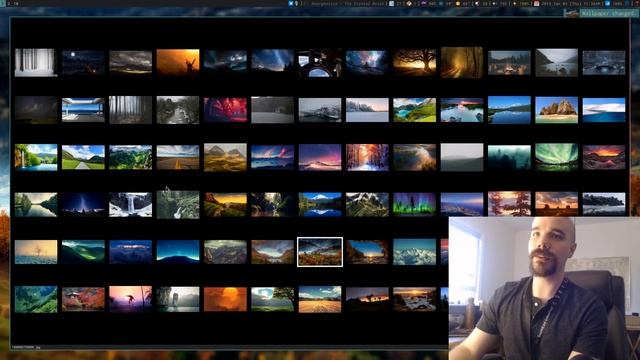Image resolution: width=640 pixels, height=360 pixels.
Task: Select the waterfall in green valley thumbnail
Action: 36,157
